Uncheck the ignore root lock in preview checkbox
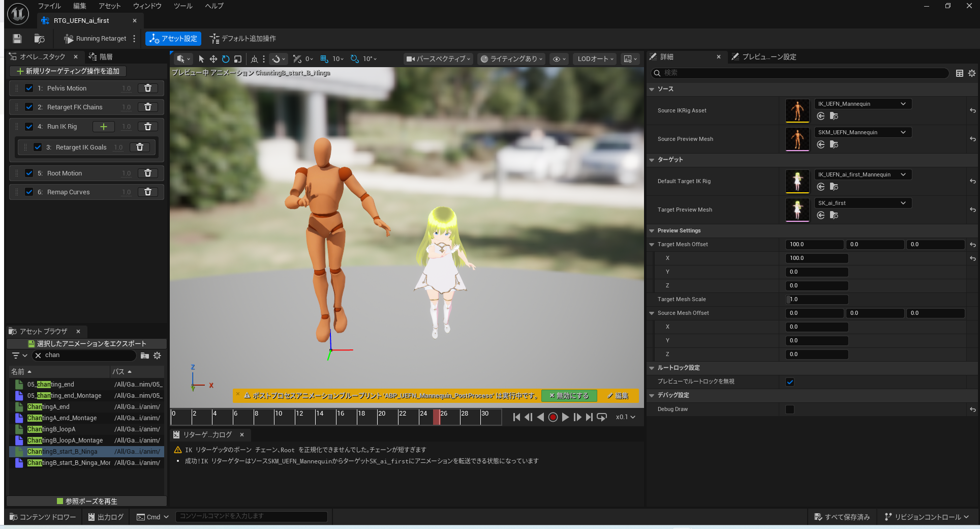The height and width of the screenshot is (529, 980). [790, 382]
